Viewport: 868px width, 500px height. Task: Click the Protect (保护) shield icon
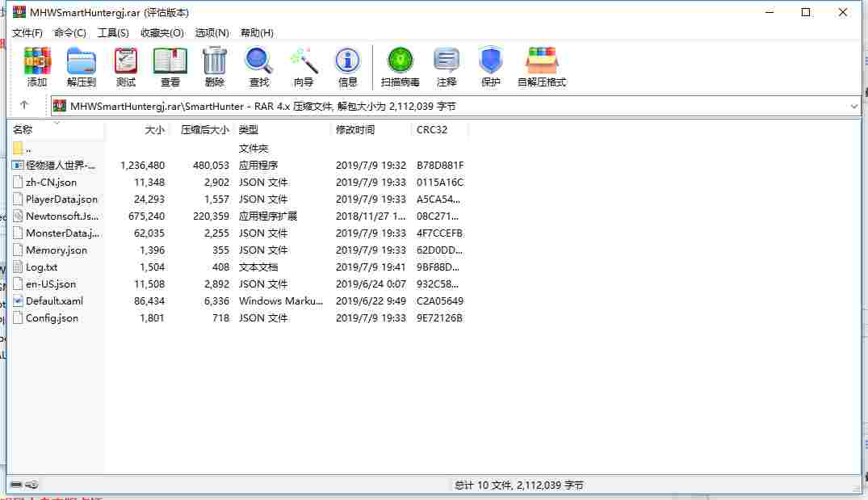click(x=490, y=61)
